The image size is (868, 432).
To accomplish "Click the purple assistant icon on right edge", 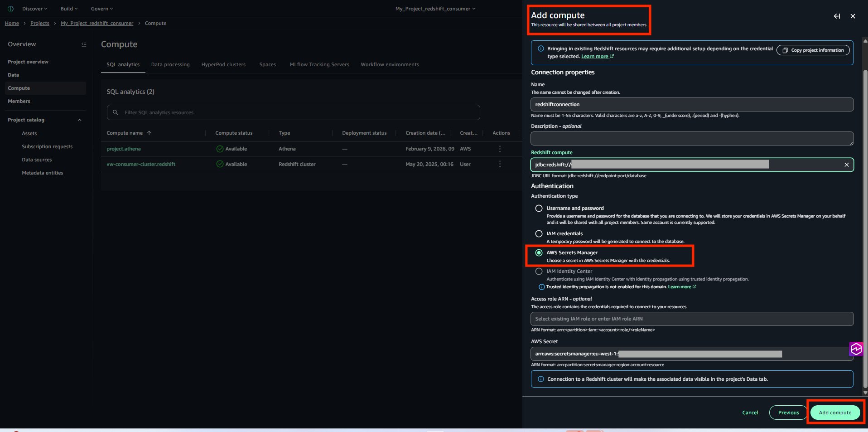I will (856, 349).
